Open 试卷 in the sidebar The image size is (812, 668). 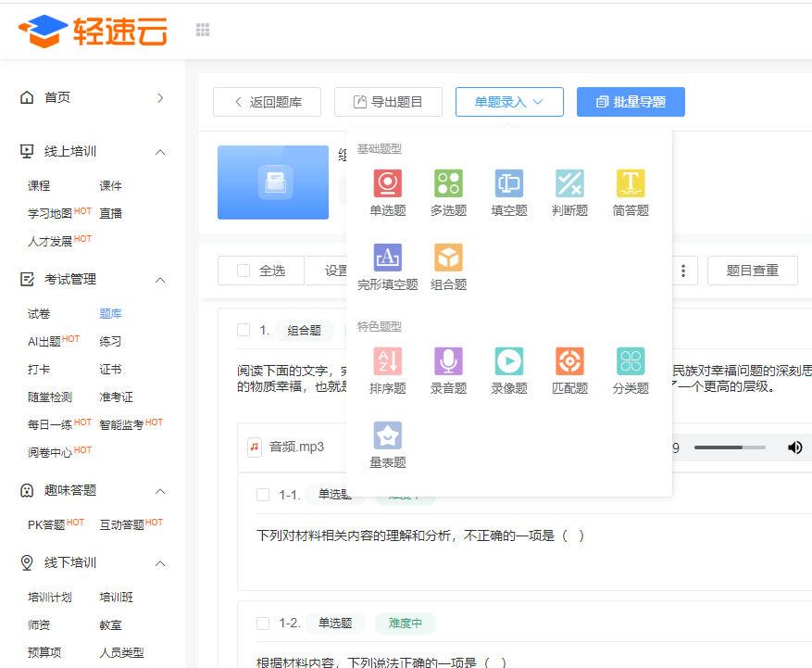coord(39,313)
